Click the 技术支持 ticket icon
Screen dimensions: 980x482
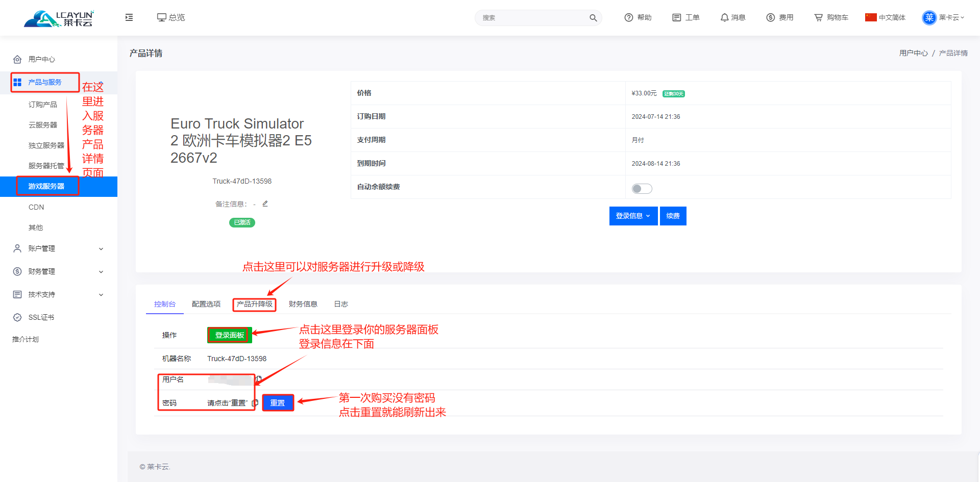17,294
